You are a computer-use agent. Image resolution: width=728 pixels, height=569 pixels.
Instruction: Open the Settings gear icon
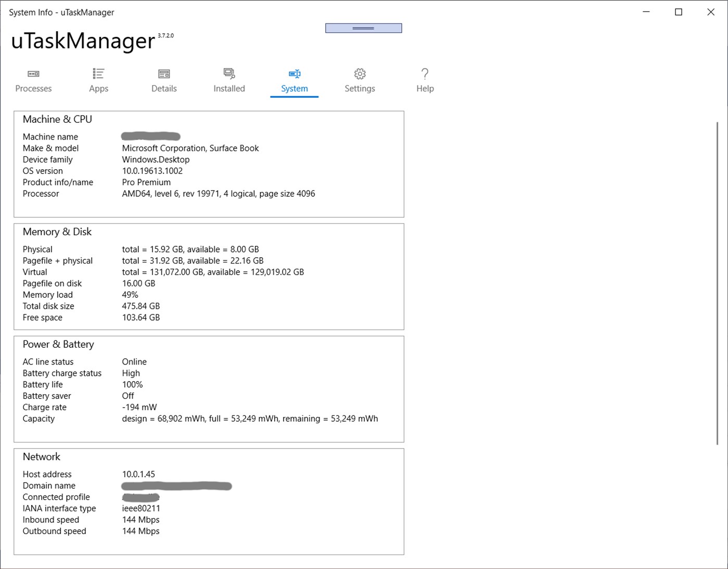click(359, 73)
